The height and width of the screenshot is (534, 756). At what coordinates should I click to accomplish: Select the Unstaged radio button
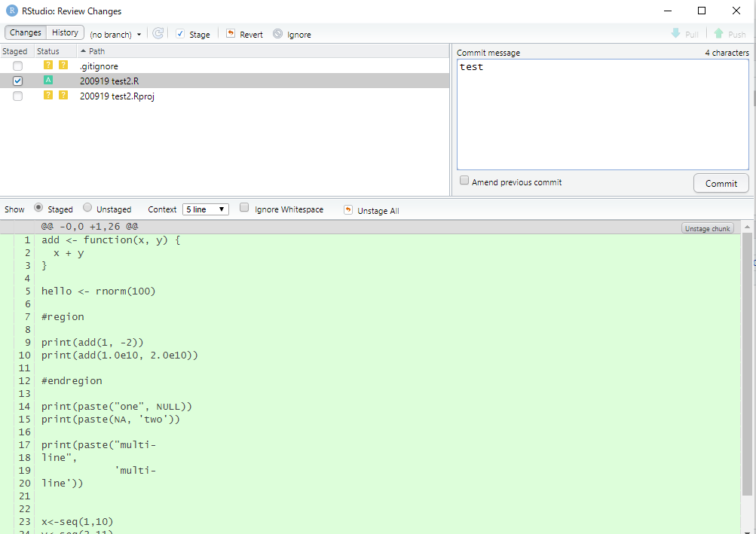point(87,208)
